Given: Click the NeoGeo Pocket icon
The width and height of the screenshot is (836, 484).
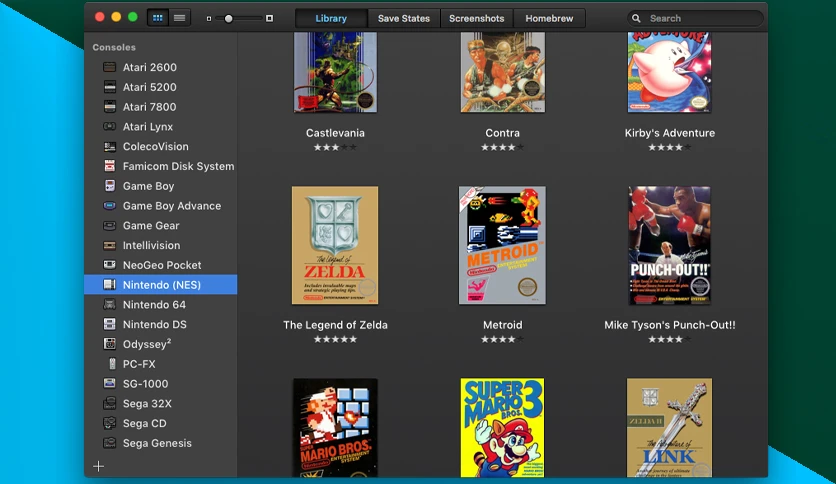Looking at the screenshot, I should click(109, 265).
